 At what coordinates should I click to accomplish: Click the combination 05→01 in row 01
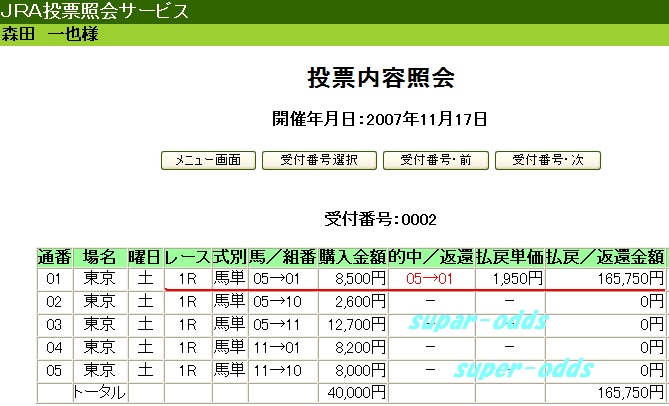tap(277, 279)
